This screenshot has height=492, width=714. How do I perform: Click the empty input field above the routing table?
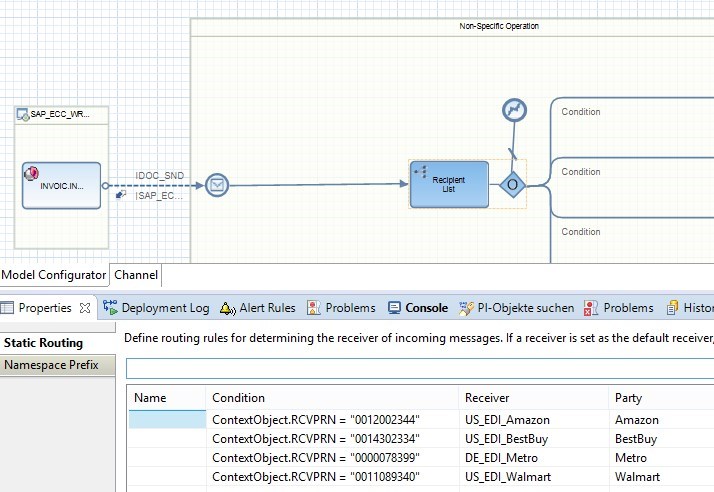click(x=420, y=369)
